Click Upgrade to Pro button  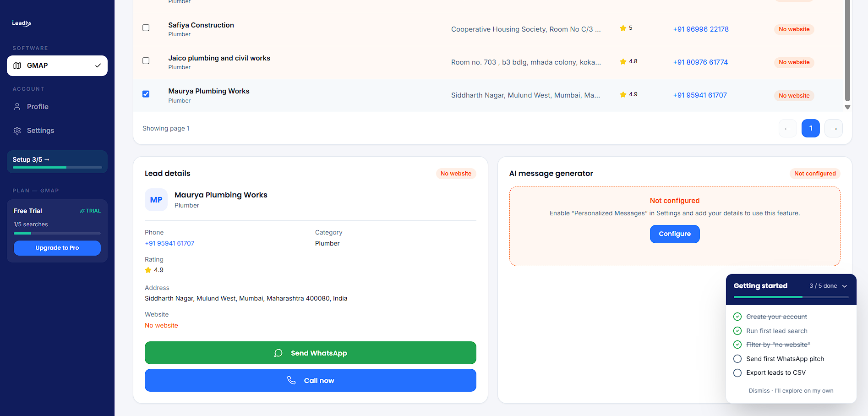point(57,248)
